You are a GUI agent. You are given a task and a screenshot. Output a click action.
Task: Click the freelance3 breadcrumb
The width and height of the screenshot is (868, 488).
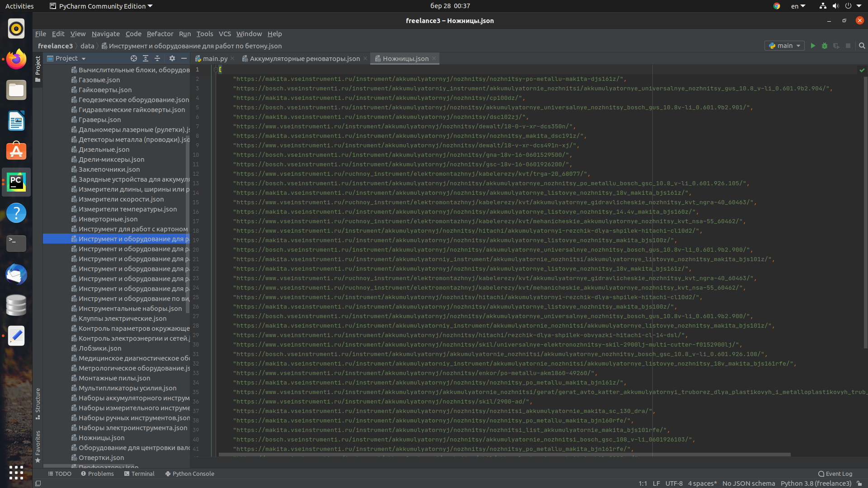55,46
